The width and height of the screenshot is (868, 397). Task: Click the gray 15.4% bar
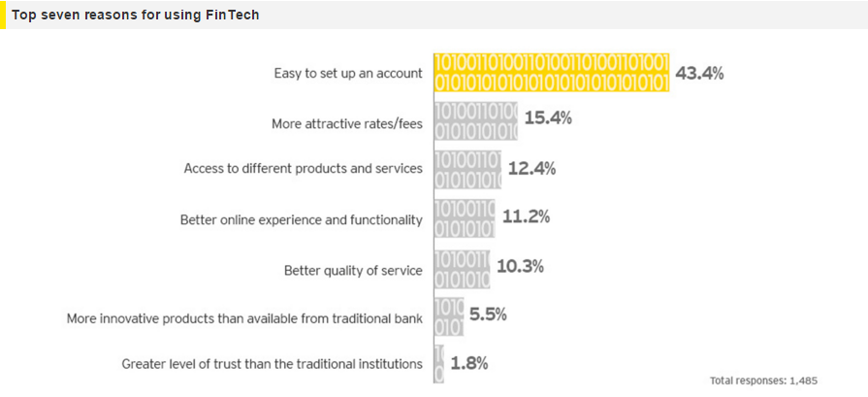pos(475,121)
